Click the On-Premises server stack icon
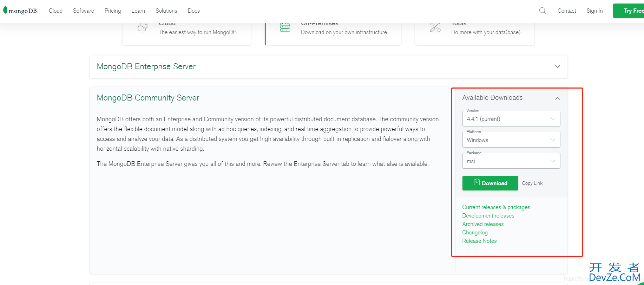Screen dimensions: 644x285 point(285,27)
